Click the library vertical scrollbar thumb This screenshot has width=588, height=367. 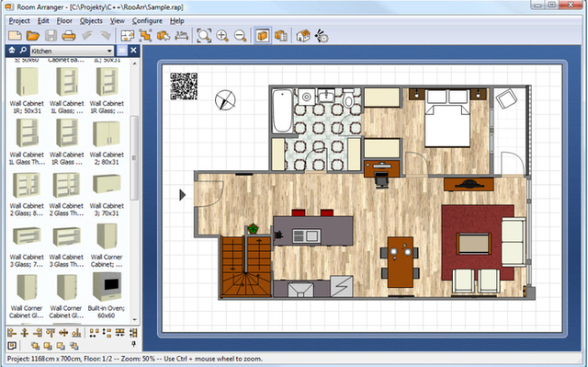pos(134,157)
